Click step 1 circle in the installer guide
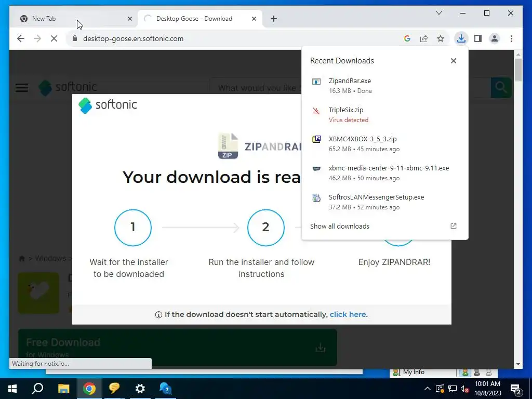This screenshot has height=399, width=532. [133, 228]
